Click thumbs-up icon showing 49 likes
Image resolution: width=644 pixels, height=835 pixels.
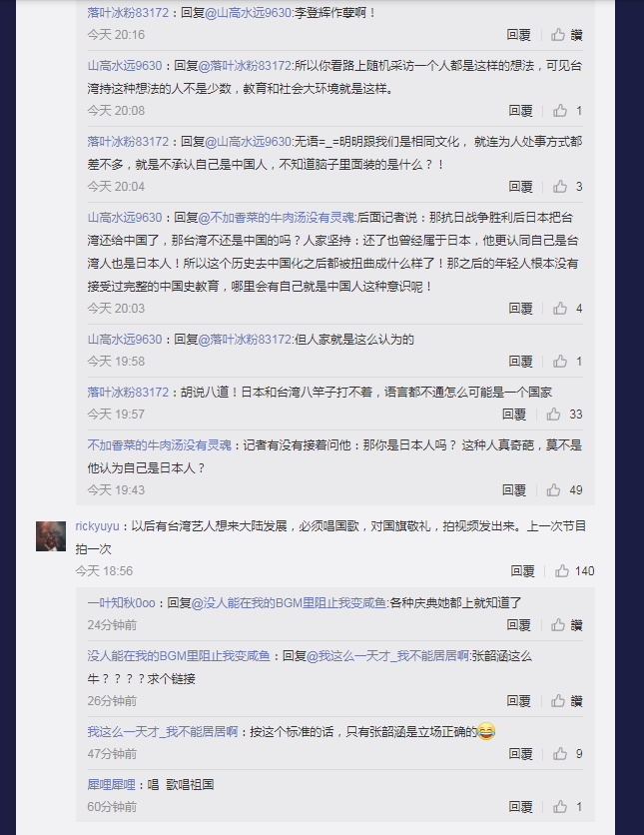pyautogui.click(x=553, y=490)
